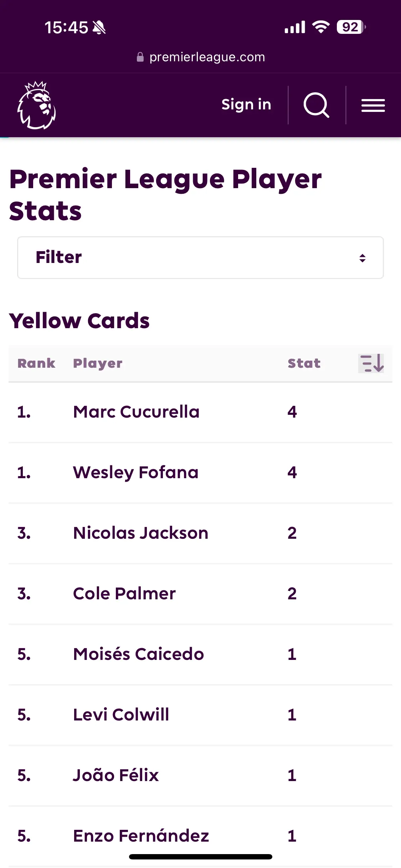Open the hamburger menu icon
Viewport: 401px width, 868px height.
[373, 105]
